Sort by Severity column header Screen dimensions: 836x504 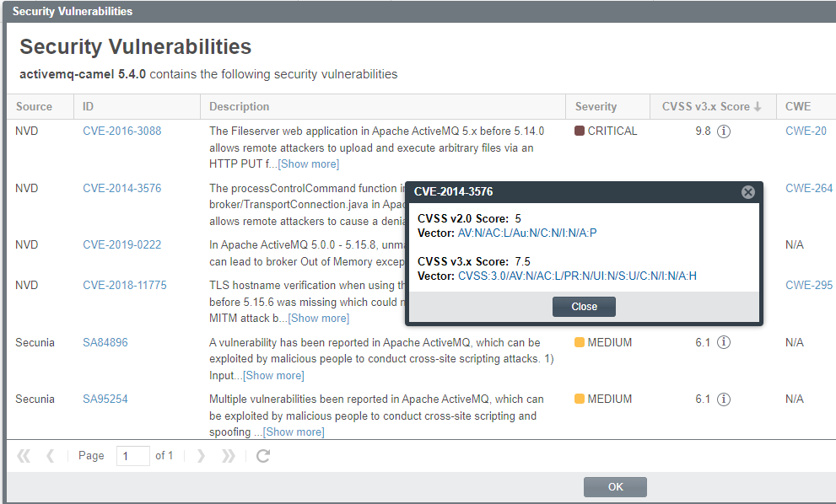coord(596,107)
